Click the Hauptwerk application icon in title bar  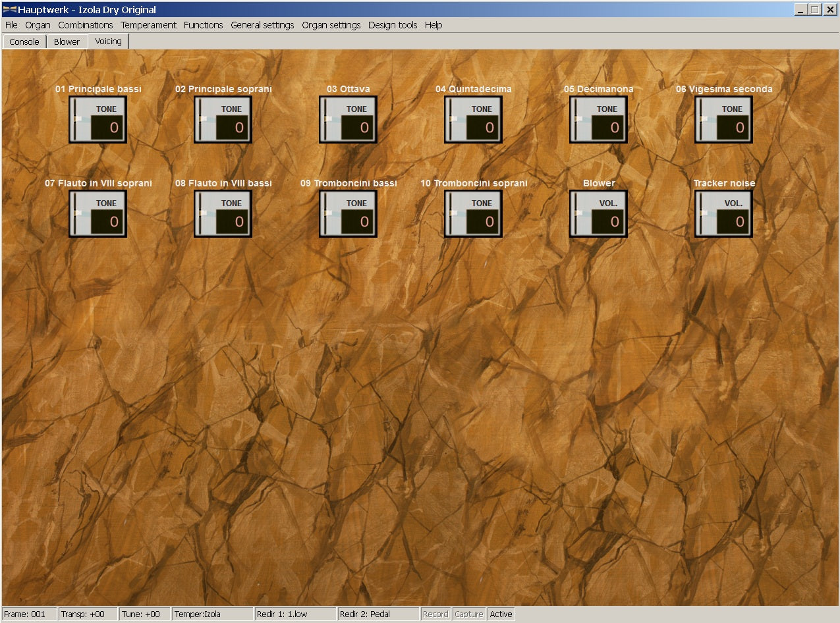[9, 9]
